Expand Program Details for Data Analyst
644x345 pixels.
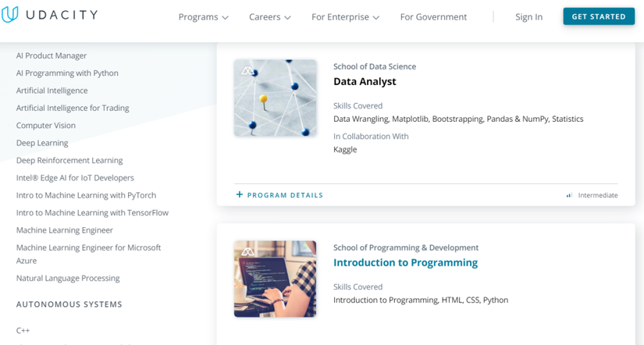tap(279, 195)
